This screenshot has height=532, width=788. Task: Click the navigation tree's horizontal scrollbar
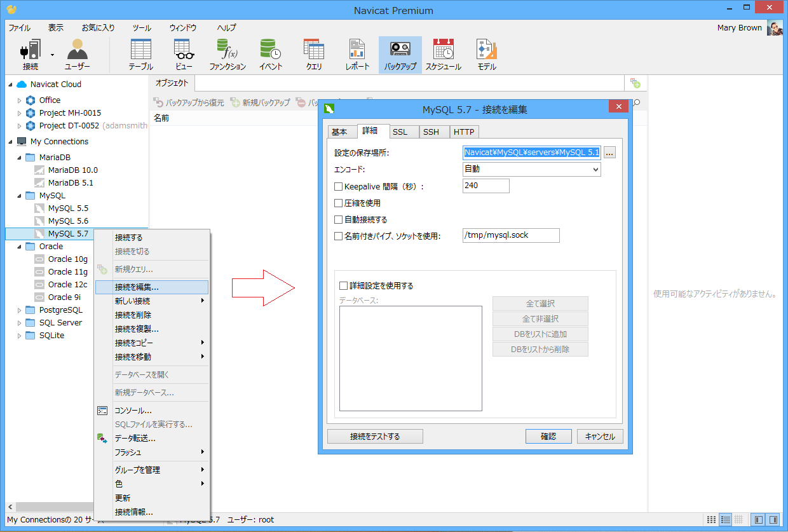[x=54, y=507]
